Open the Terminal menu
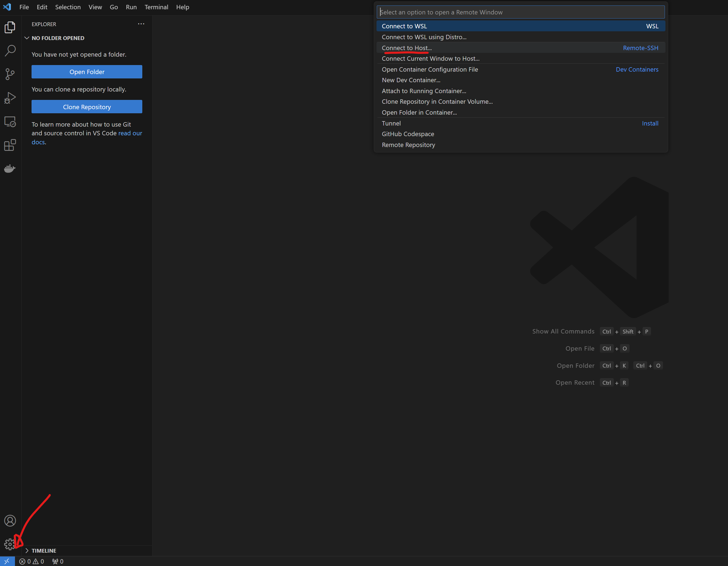This screenshot has width=728, height=566. (x=156, y=7)
